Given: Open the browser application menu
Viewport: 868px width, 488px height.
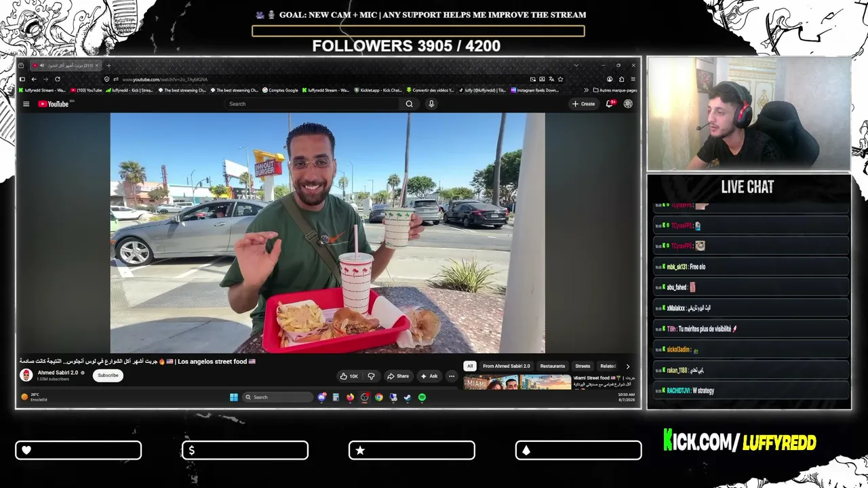Looking at the screenshot, I should (633, 79).
